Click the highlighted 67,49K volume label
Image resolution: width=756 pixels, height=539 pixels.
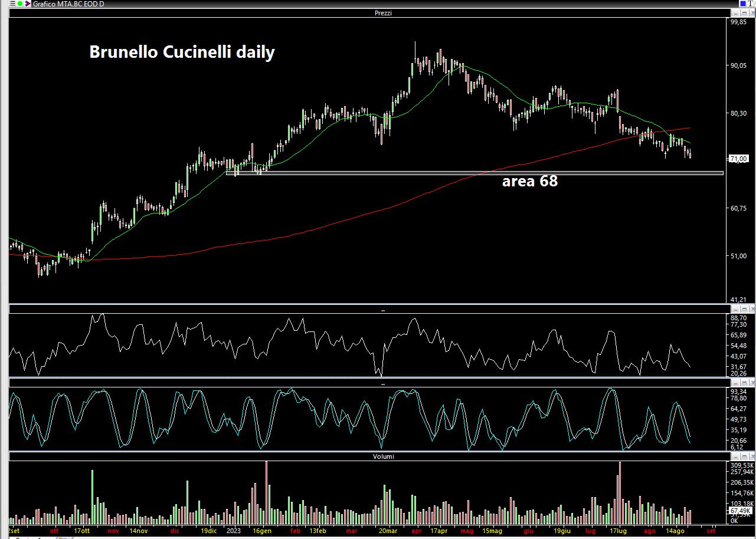(740, 510)
